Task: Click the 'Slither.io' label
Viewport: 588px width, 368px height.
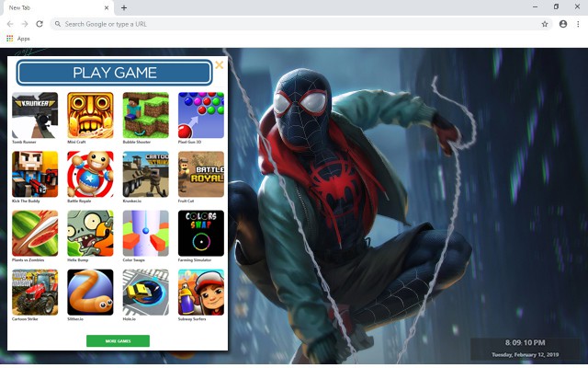Action: (x=75, y=319)
